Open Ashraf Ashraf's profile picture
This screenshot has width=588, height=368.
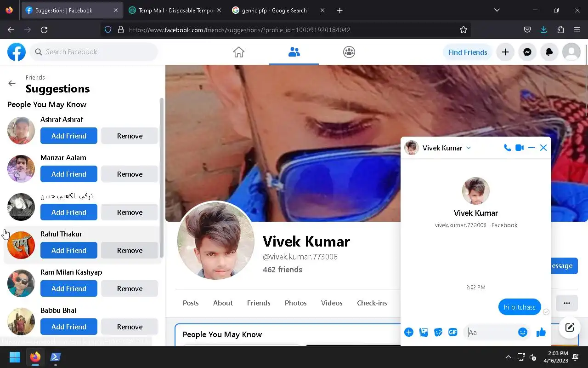pyautogui.click(x=21, y=130)
